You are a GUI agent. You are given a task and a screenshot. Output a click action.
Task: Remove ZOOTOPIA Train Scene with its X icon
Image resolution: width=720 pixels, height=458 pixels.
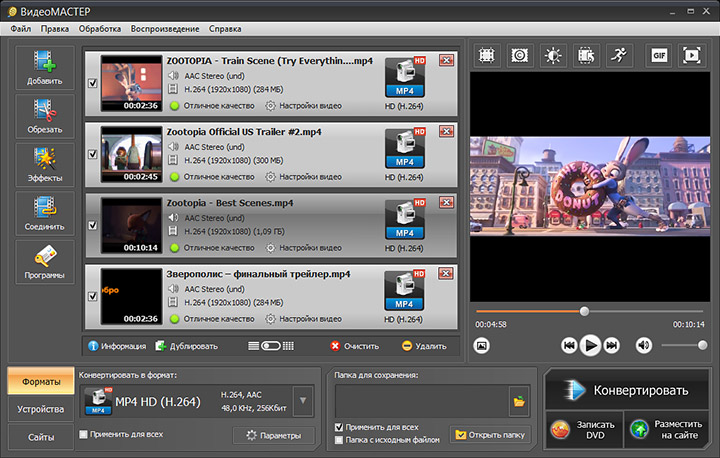(446, 60)
